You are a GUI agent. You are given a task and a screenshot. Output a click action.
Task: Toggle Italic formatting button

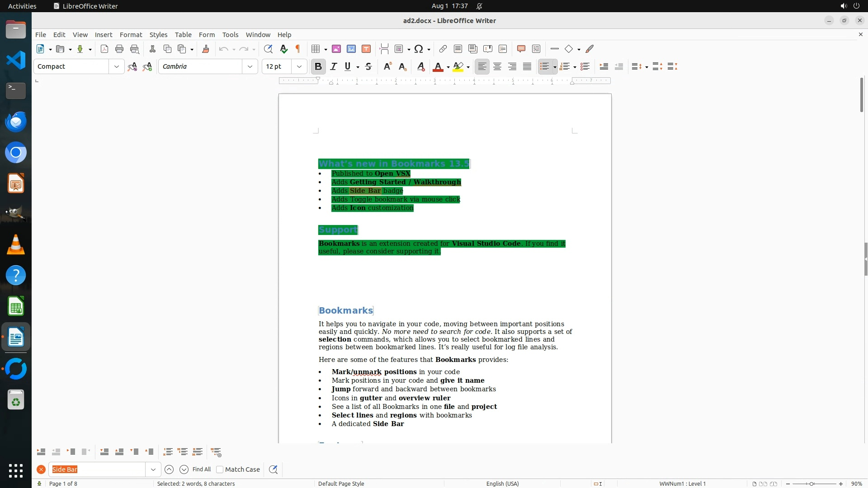(x=334, y=66)
